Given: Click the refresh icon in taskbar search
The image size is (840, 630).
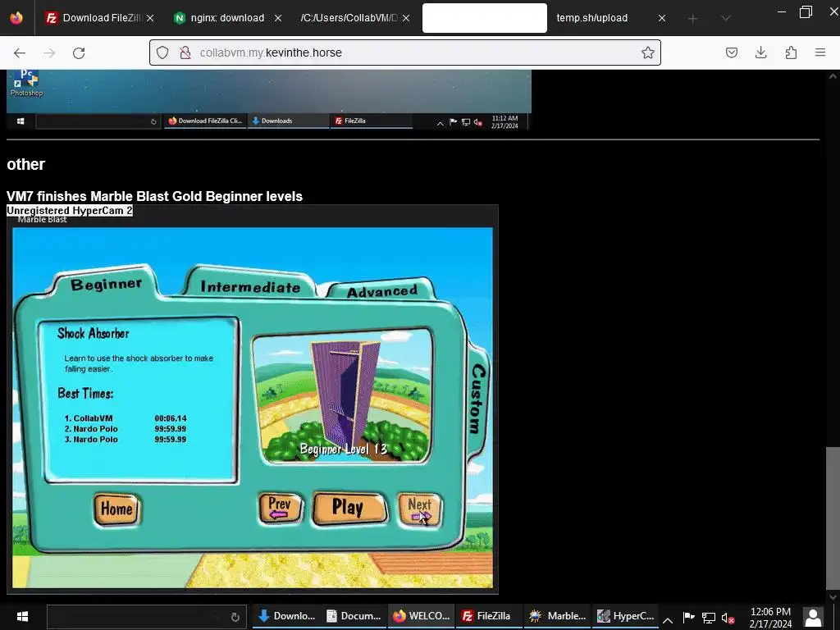Looking at the screenshot, I should (235, 617).
